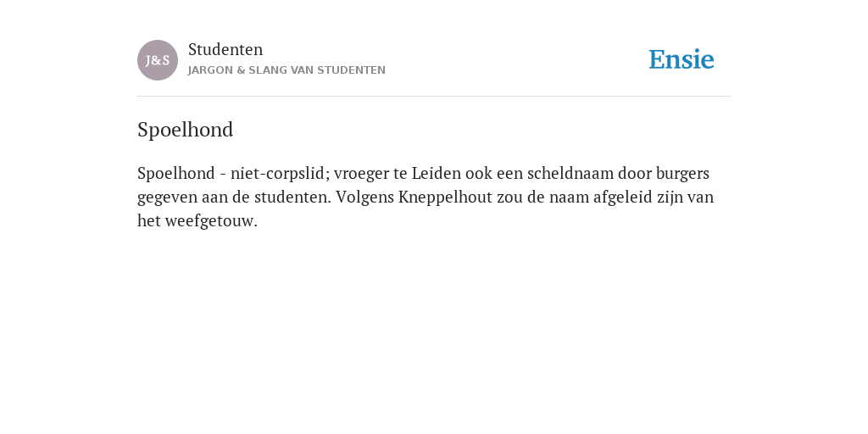Open the Ensie logo link
868x434 pixels.
tap(682, 59)
